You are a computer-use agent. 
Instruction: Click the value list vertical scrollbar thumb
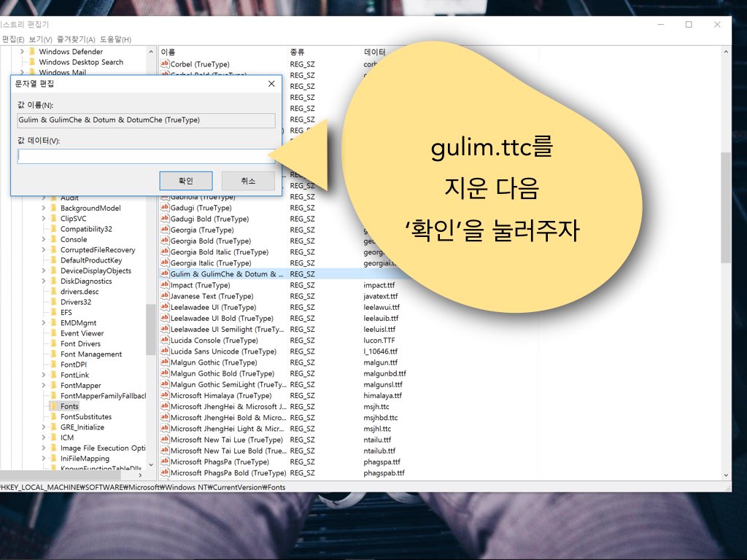pyautogui.click(x=726, y=207)
